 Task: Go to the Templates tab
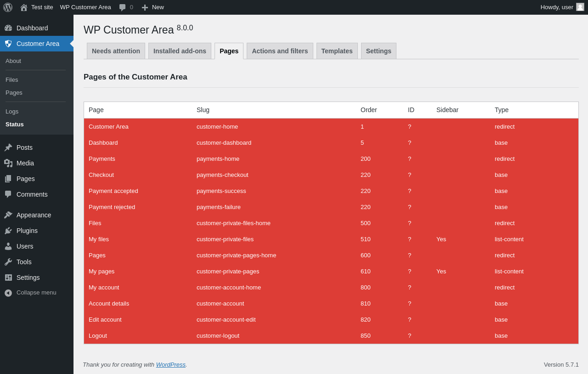tap(337, 51)
